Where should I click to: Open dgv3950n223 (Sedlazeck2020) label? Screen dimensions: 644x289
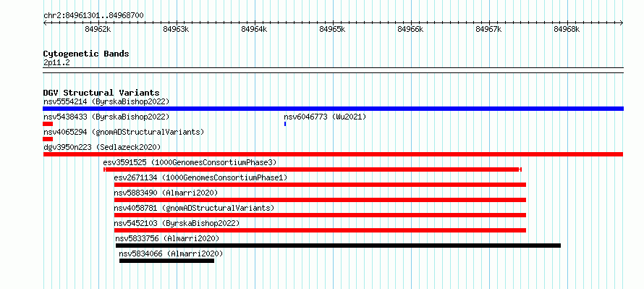(102, 147)
